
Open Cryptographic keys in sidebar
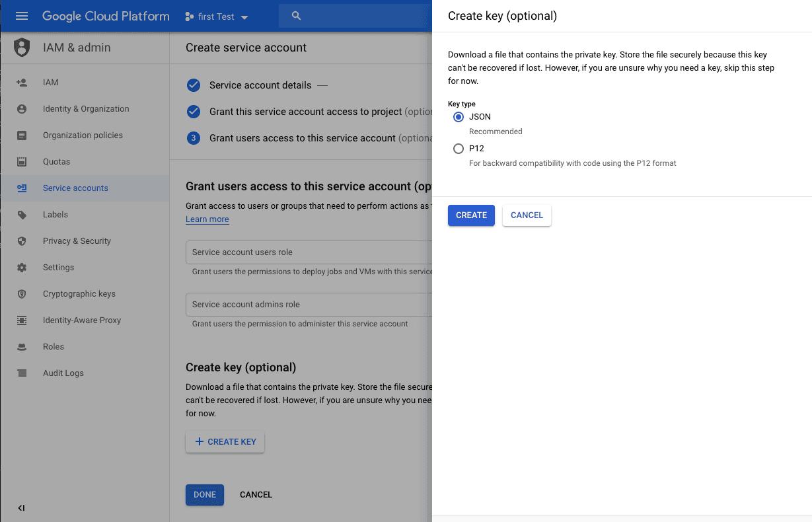[79, 294]
